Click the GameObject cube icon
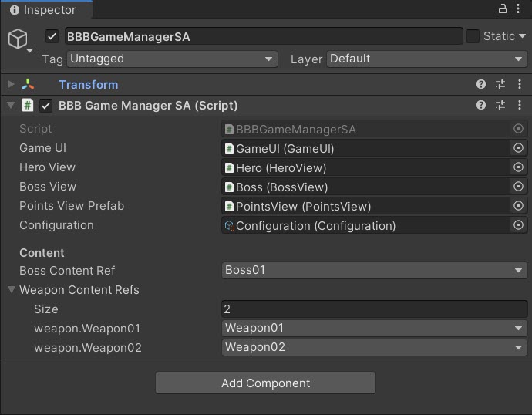Screen dimensions: 532x415 (18, 39)
